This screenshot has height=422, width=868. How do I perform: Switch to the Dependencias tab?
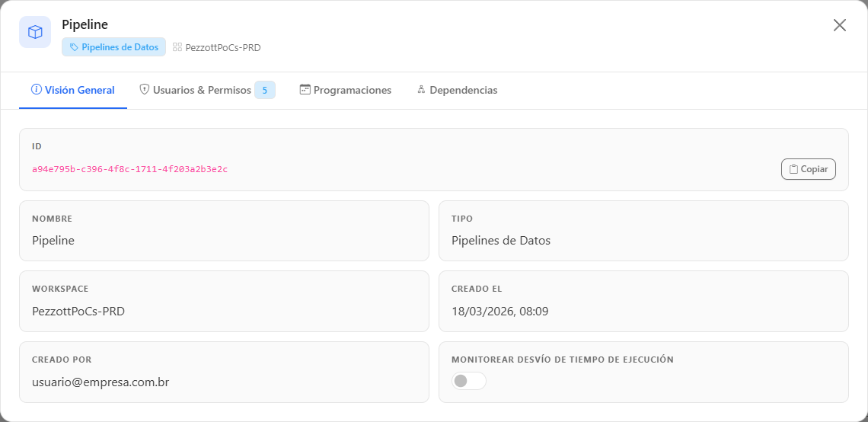coord(458,90)
